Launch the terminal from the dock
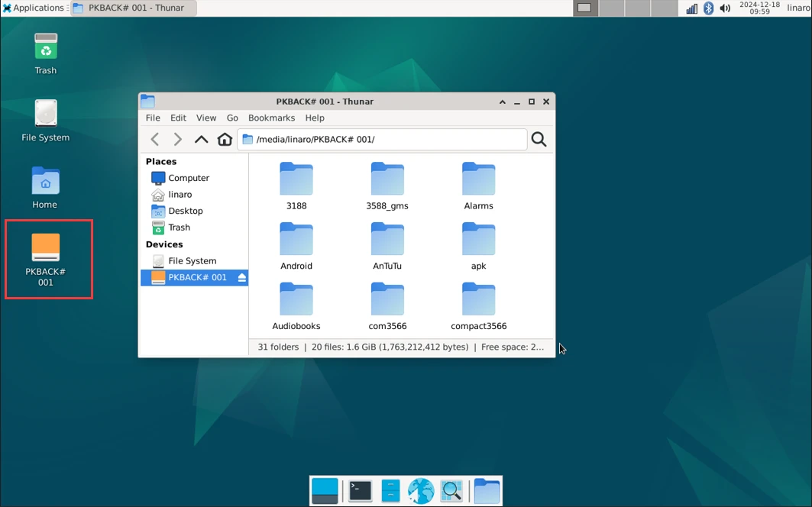812x507 pixels. tap(360, 490)
